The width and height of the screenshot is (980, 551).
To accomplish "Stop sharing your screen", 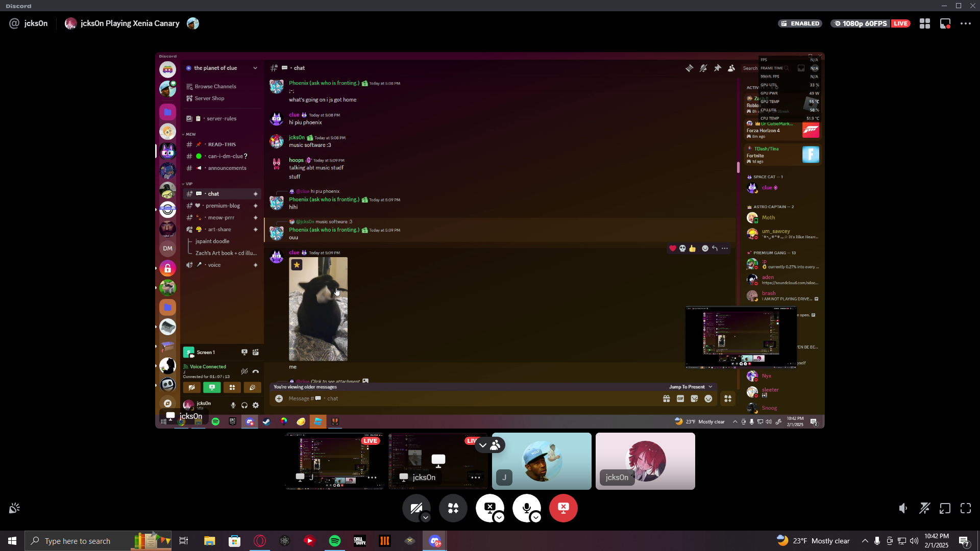I will point(489,507).
